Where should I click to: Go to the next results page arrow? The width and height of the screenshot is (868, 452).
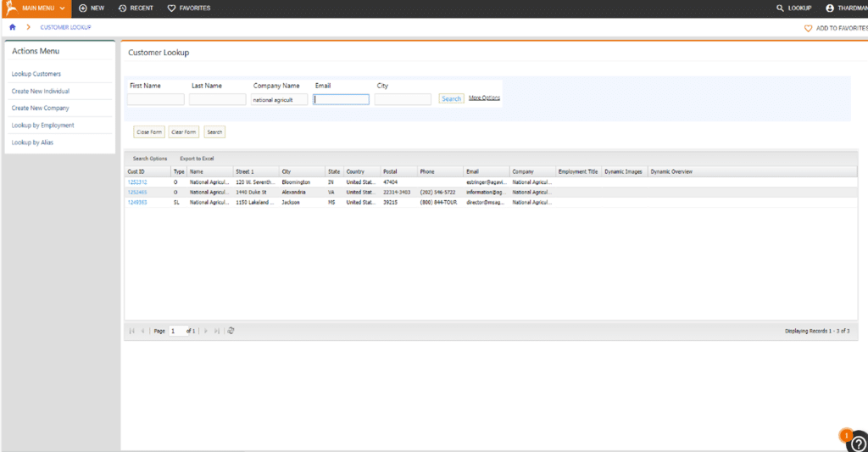click(205, 331)
